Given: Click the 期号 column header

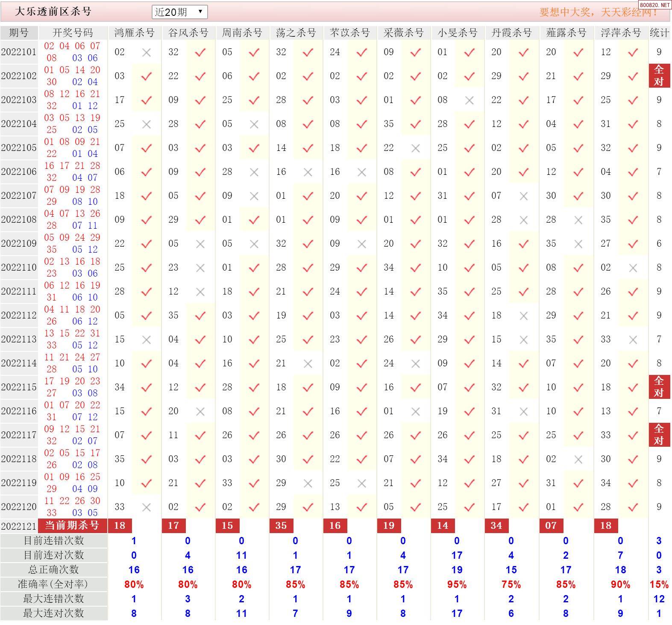Looking at the screenshot, I should [19, 32].
